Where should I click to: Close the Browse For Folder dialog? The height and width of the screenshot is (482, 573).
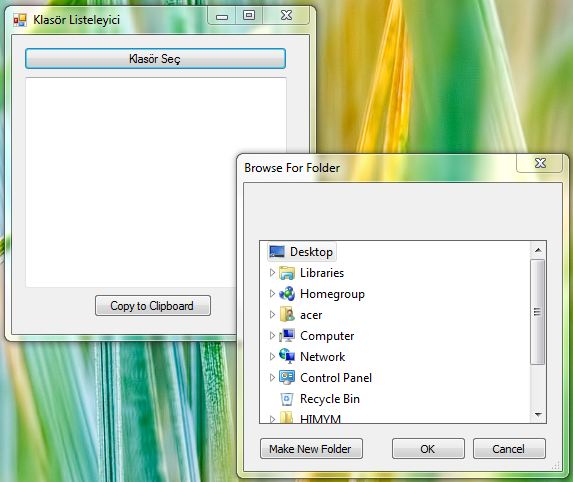pyautogui.click(x=540, y=163)
